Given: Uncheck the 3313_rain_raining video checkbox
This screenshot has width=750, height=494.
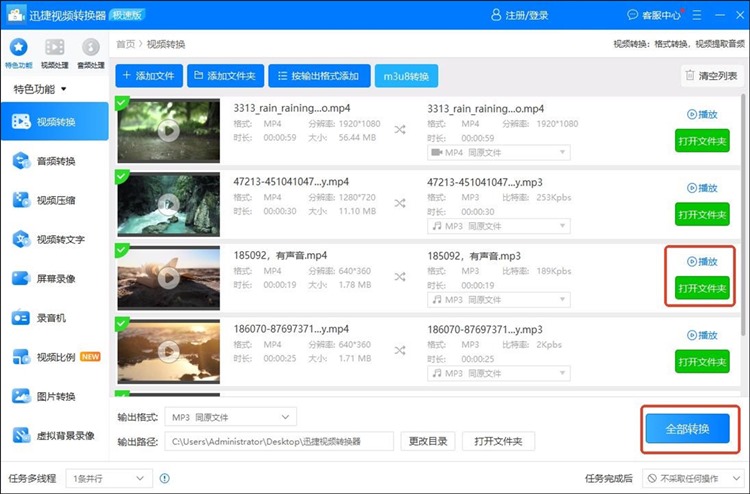Looking at the screenshot, I should tap(122, 102).
